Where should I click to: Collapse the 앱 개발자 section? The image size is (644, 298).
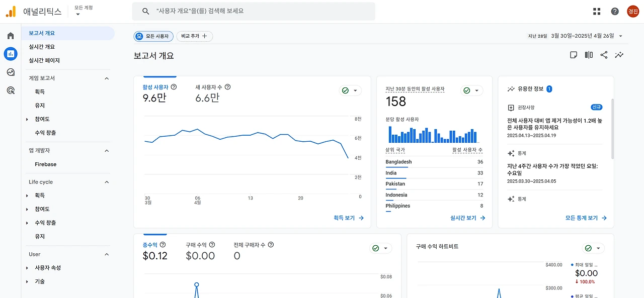107,151
